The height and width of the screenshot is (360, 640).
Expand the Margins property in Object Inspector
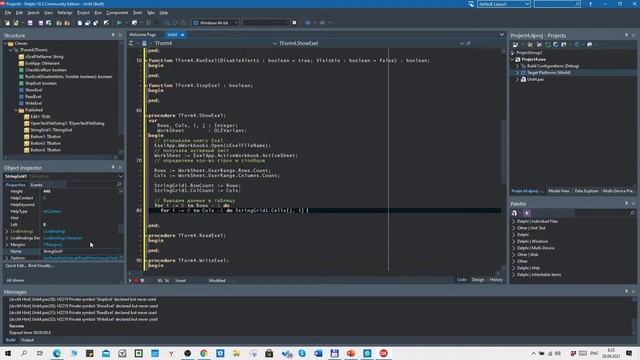(x=7, y=245)
